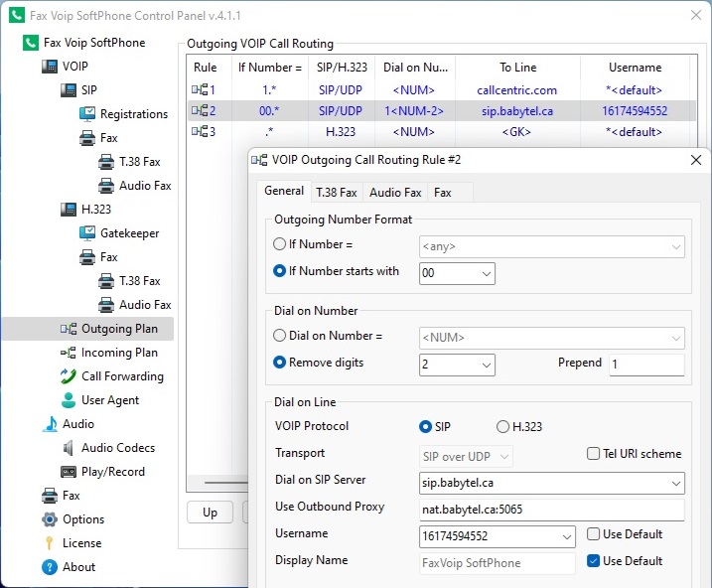
Task: Select the 'Remove digits' radio button
Action: 279,363
